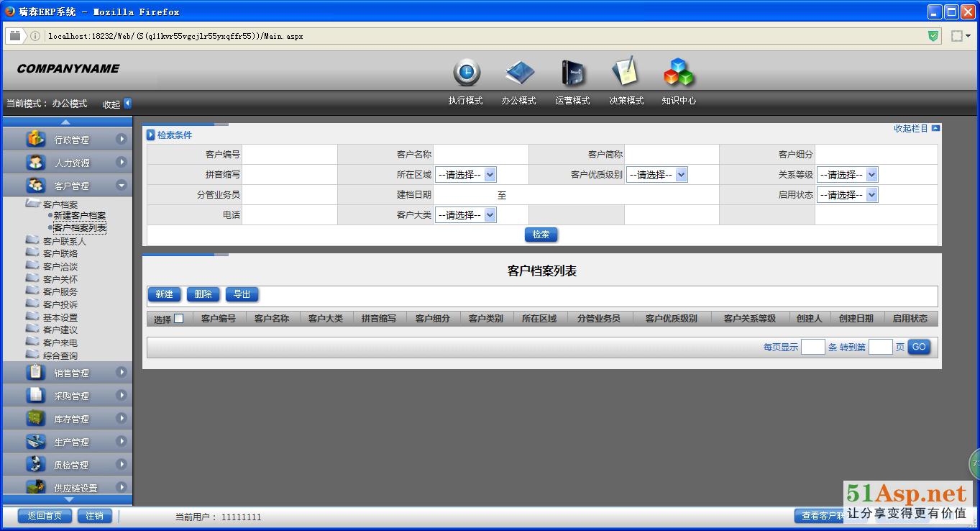
Task: Click the 决策模式 notepad icon
Action: 625,72
